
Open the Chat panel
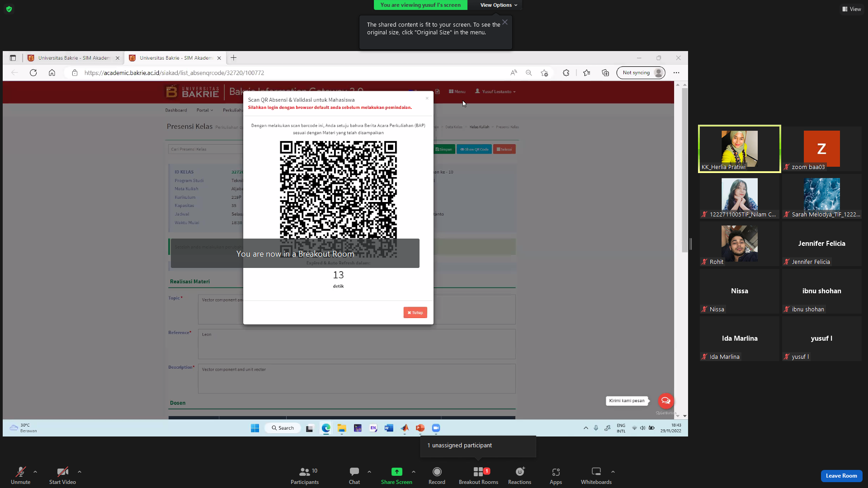pyautogui.click(x=354, y=475)
